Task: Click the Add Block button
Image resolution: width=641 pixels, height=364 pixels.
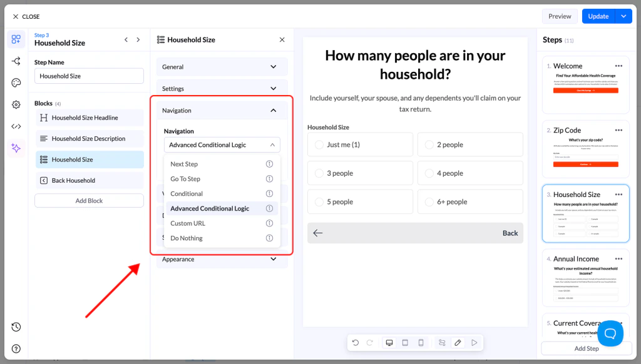Action: 89,201
